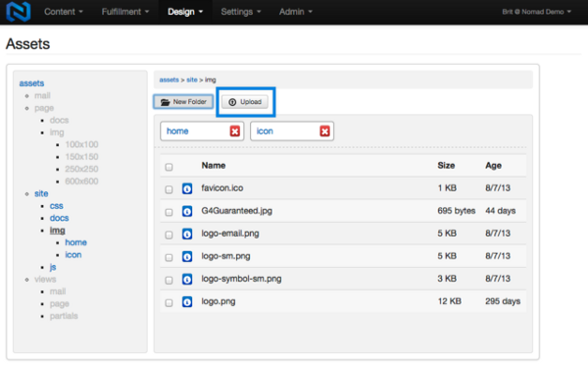Check the favicon.ico checkbox
588x366 pixels.
tap(169, 189)
